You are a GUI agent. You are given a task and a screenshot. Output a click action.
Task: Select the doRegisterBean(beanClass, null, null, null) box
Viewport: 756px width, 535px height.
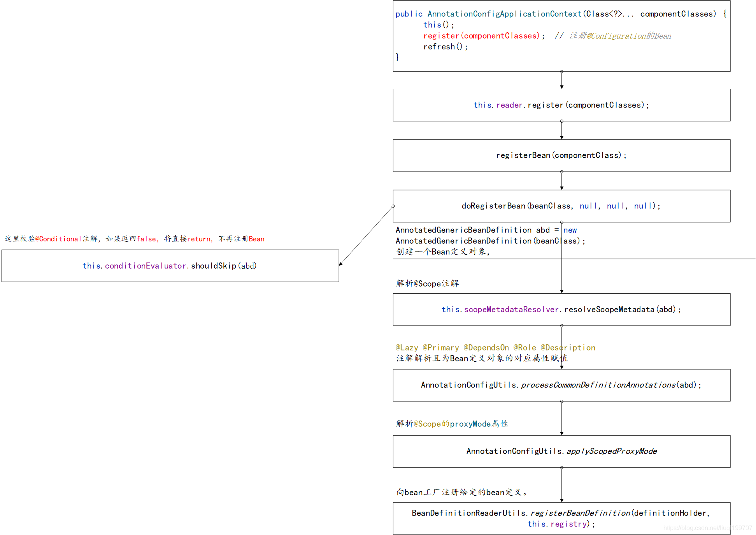tap(561, 206)
